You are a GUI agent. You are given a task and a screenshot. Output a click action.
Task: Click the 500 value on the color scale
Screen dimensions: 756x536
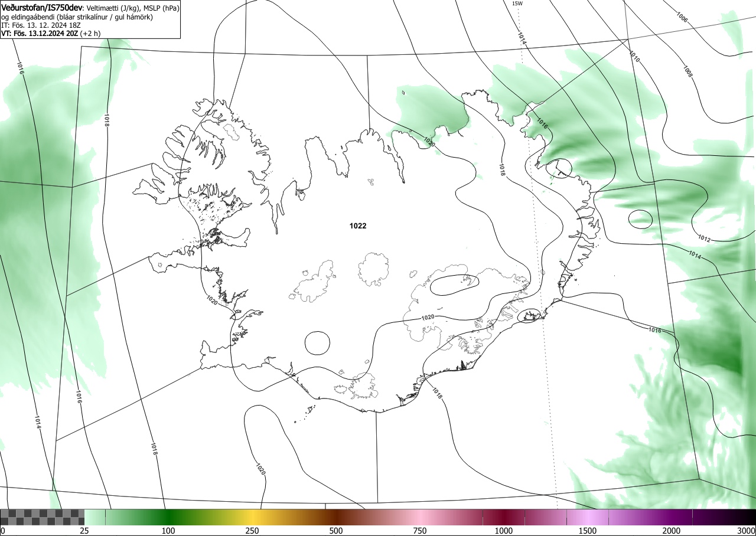[x=336, y=531]
